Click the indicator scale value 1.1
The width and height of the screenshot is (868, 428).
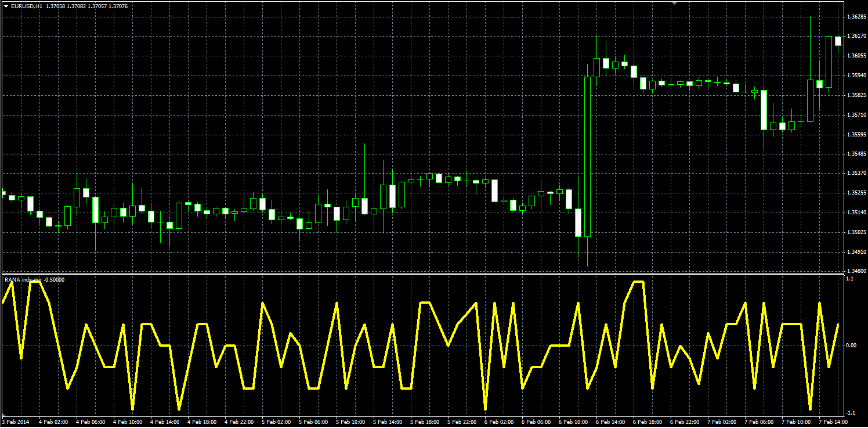pyautogui.click(x=850, y=279)
